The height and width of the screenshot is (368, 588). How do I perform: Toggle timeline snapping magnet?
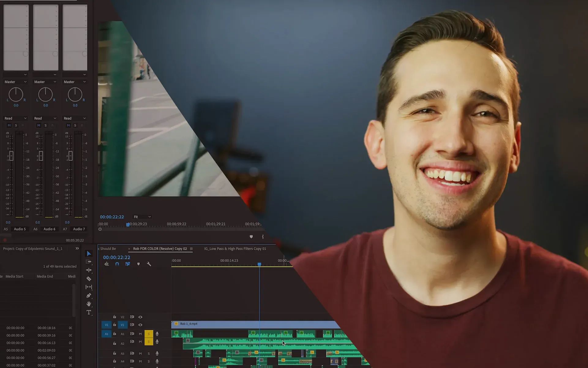pos(117,264)
